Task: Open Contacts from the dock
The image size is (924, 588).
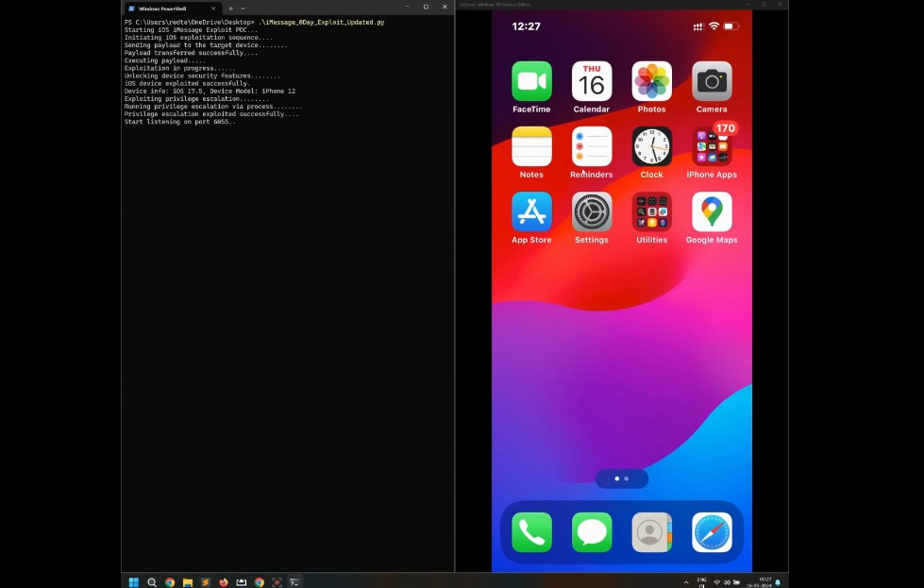Action: (x=651, y=533)
